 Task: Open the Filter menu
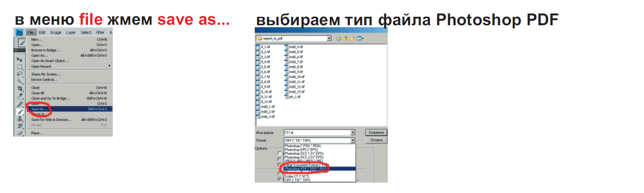pyautogui.click(x=100, y=32)
